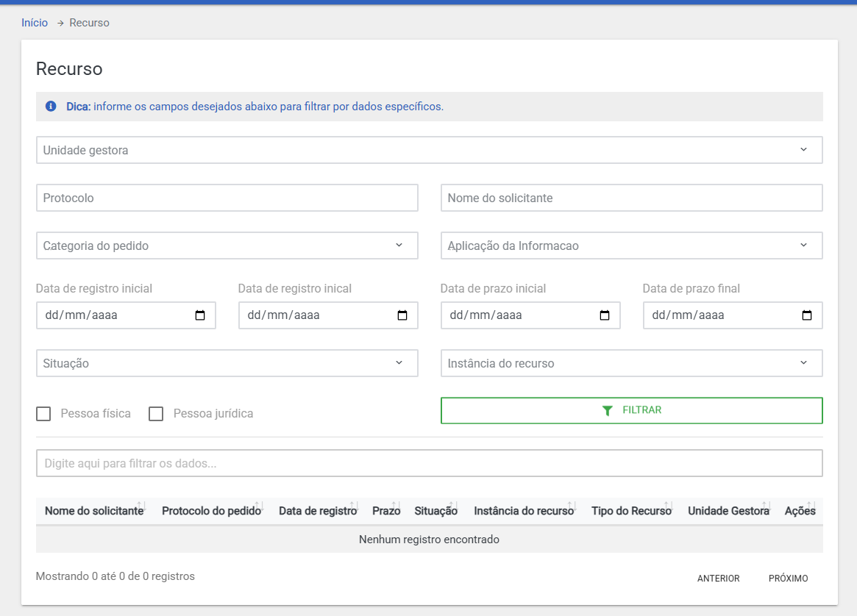Open calendar picker for Data de registro inicial
This screenshot has width=857, height=616.
[x=200, y=315]
